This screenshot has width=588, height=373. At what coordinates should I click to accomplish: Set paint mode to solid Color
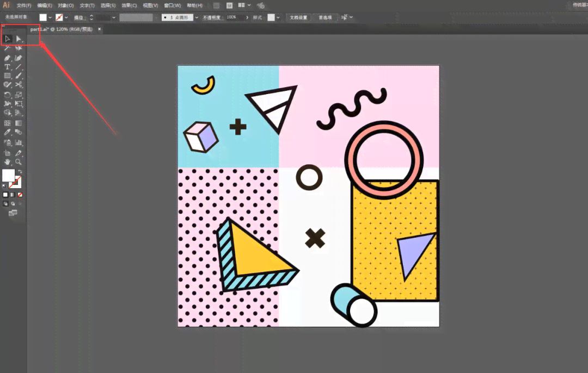(5, 195)
